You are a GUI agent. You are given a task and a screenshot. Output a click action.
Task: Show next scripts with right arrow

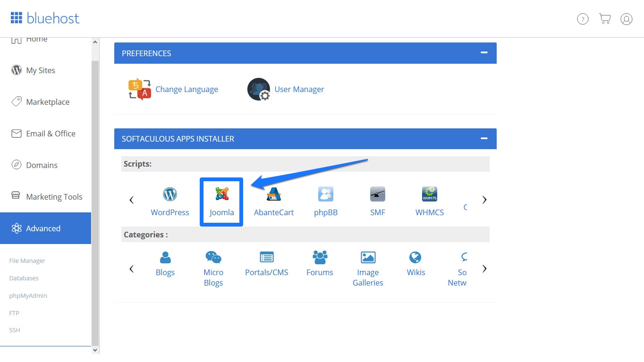tap(484, 200)
